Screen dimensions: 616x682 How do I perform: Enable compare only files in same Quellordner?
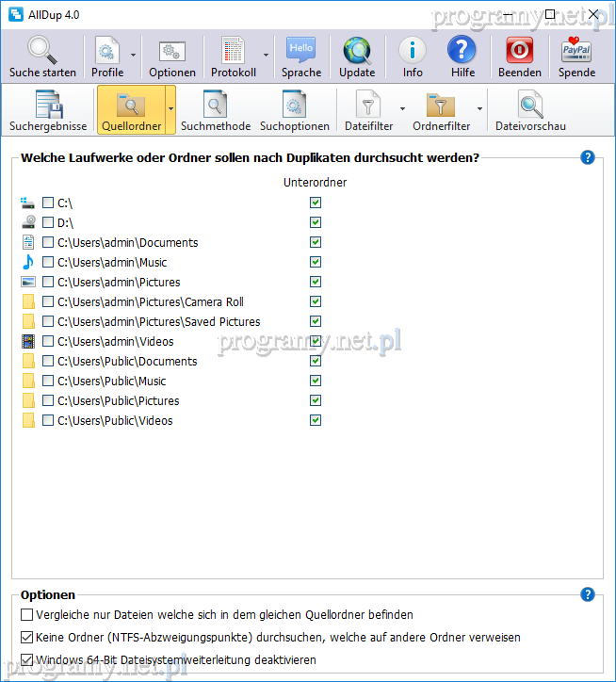tap(26, 615)
